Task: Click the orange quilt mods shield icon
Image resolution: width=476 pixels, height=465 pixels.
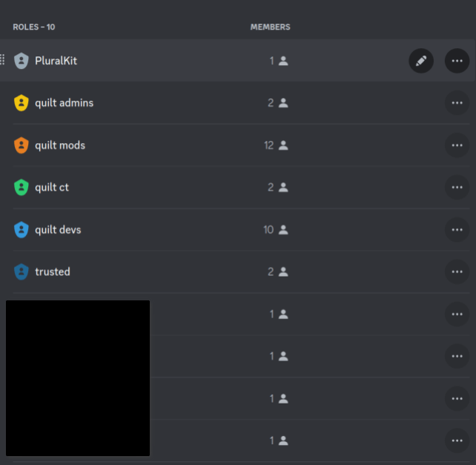Action: [21, 145]
